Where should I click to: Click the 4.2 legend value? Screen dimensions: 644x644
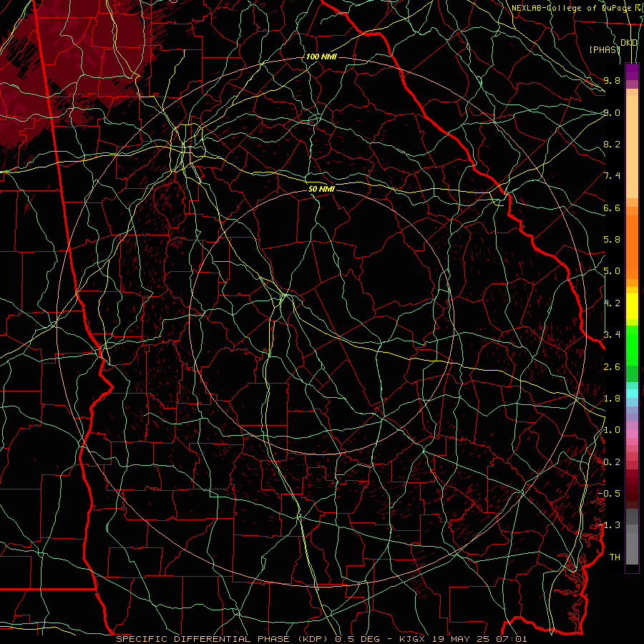tap(612, 303)
